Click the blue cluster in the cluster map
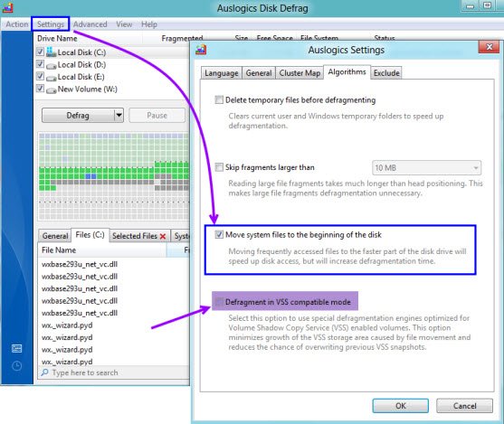This screenshot has height=424, width=504. pos(91,176)
